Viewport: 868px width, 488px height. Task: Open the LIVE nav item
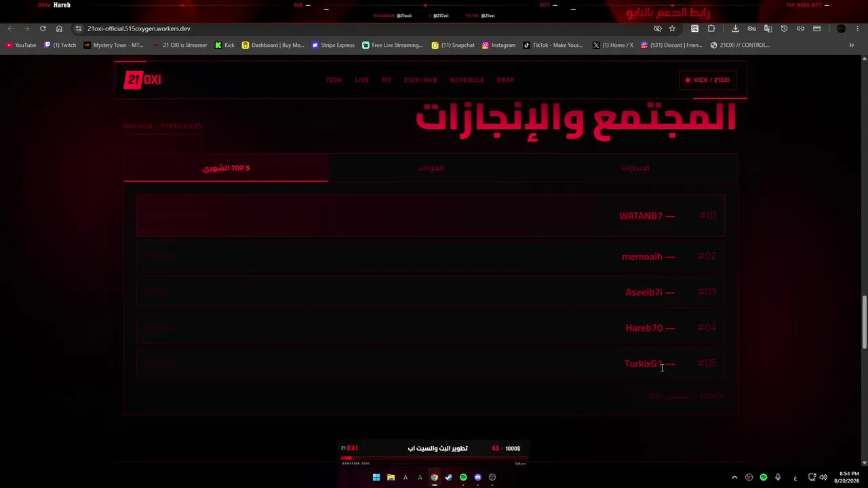(361, 80)
